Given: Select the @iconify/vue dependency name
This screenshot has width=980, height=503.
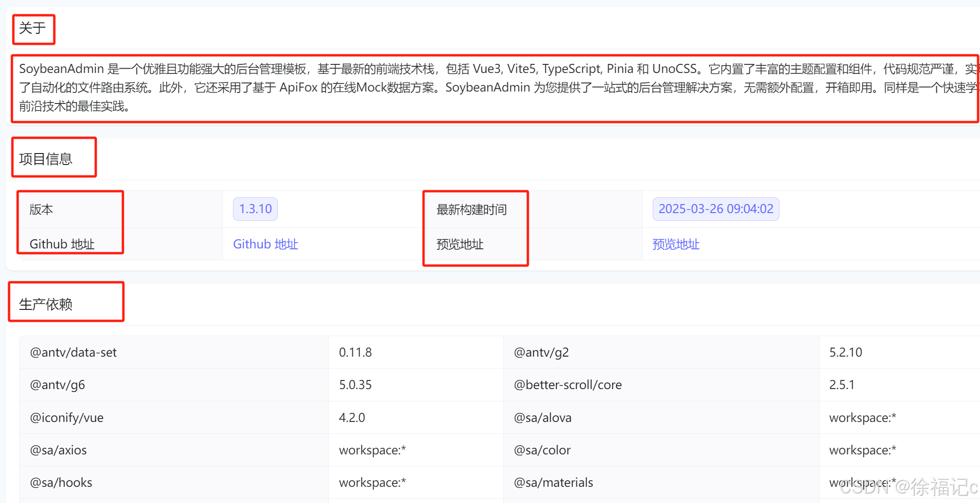Looking at the screenshot, I should click(x=67, y=418).
